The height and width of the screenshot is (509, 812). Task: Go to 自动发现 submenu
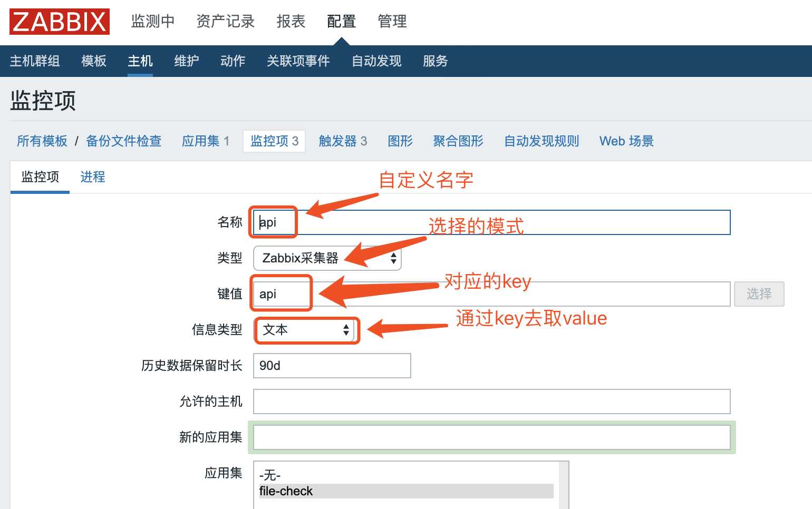coord(376,61)
